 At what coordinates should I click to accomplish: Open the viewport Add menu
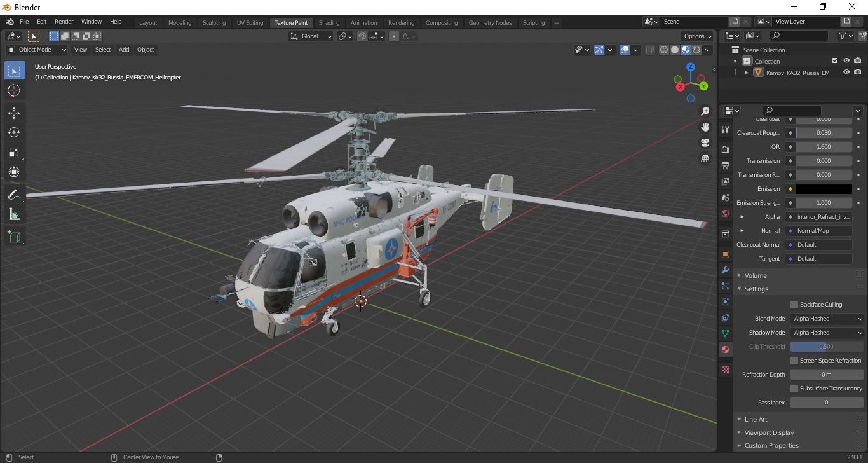[124, 50]
